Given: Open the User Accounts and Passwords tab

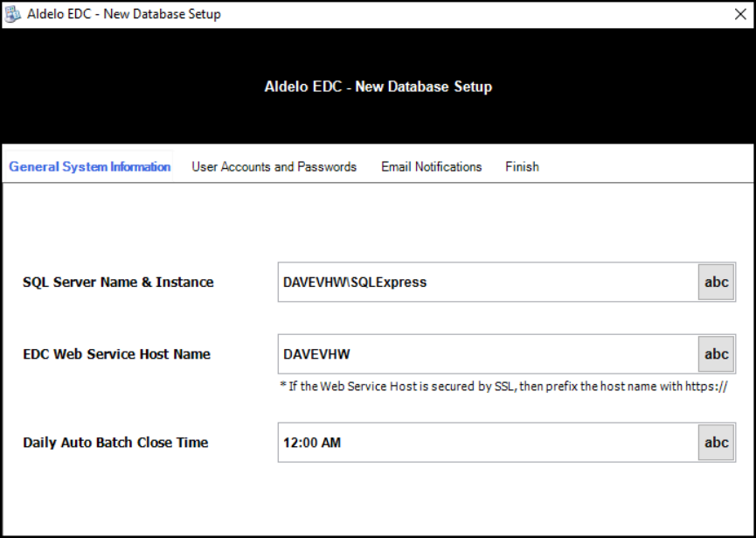Looking at the screenshot, I should coord(274,166).
